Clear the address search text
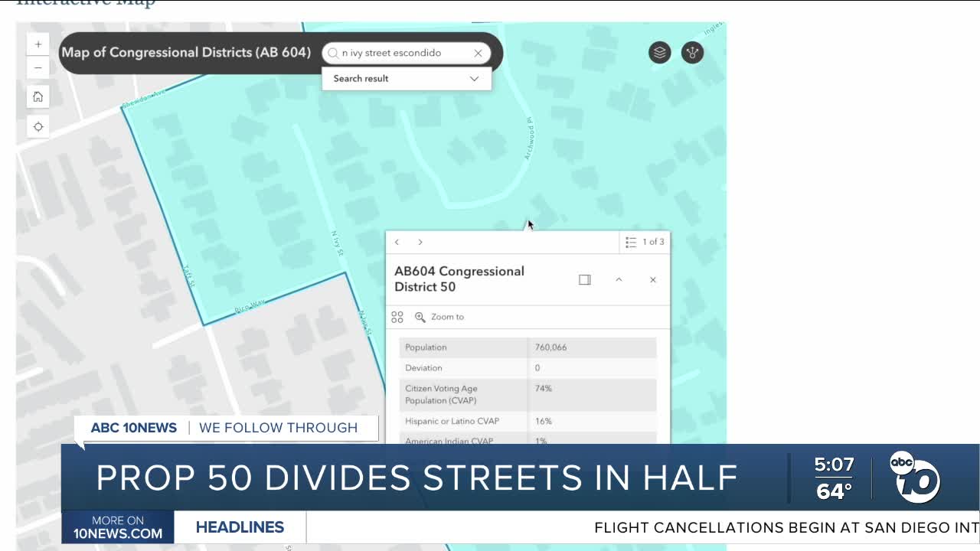 pyautogui.click(x=478, y=53)
